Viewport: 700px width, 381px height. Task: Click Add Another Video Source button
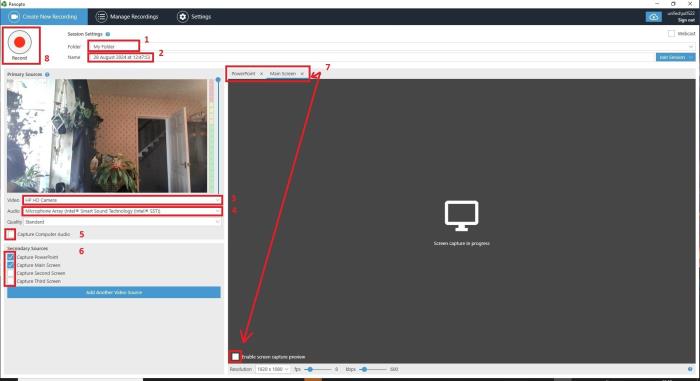pos(114,293)
